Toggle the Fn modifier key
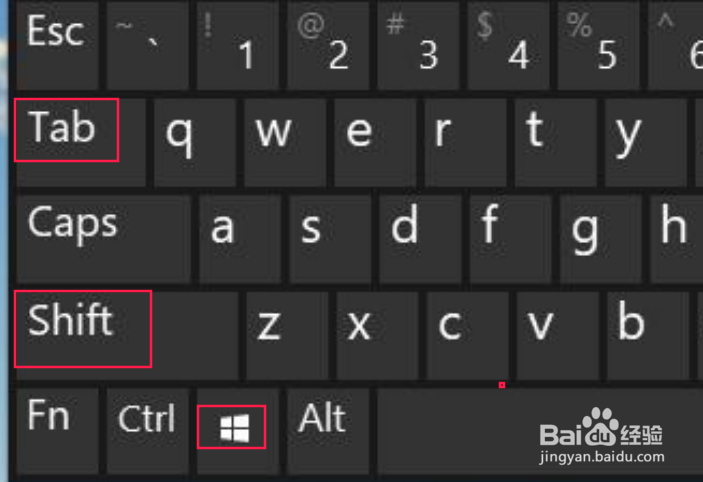Image resolution: width=703 pixels, height=482 pixels. [x=57, y=431]
